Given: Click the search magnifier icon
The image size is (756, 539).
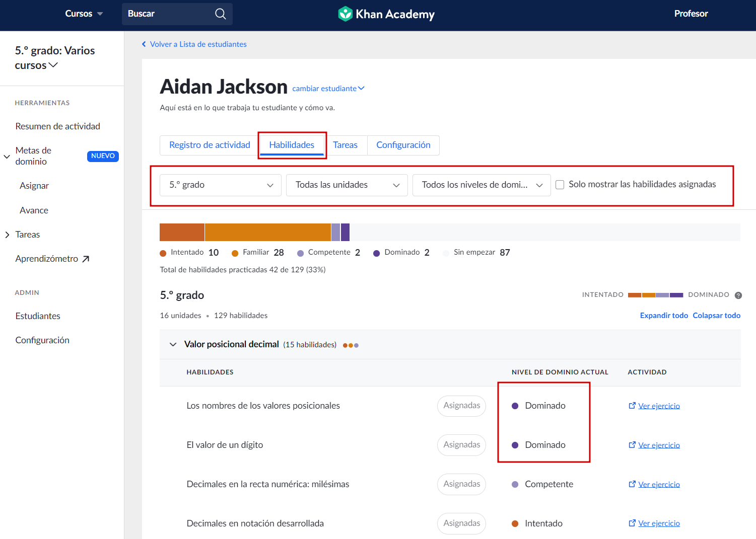Looking at the screenshot, I should (x=220, y=14).
